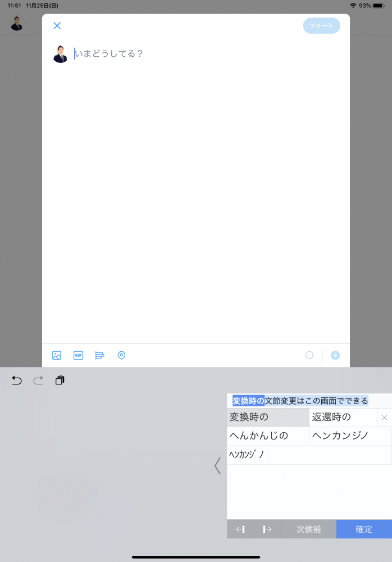Confirm the conversion with 確定
The image size is (392, 562).
364,529
